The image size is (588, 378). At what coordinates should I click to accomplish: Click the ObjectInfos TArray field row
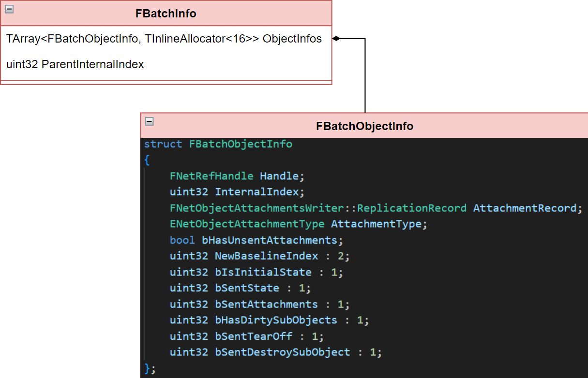point(164,39)
